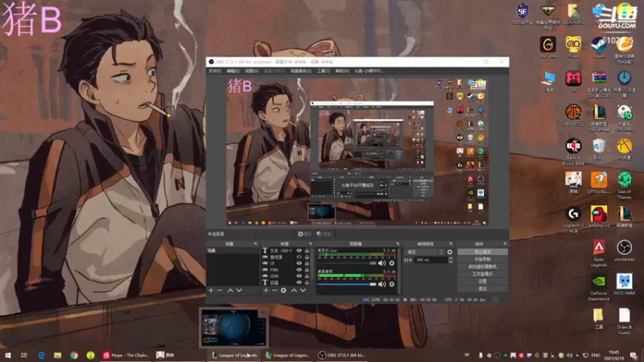
Task: Adjust the microphone/Aux volume slider
Action: (x=347, y=263)
